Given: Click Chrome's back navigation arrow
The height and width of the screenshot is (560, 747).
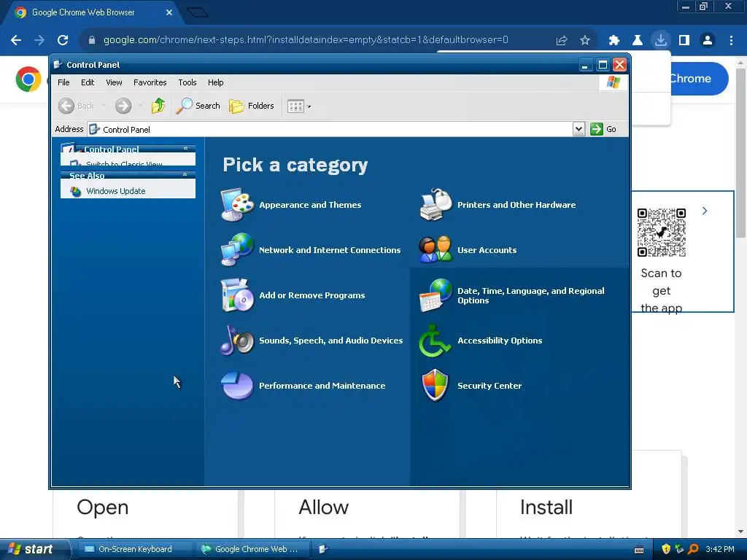Looking at the screenshot, I should tap(16, 40).
